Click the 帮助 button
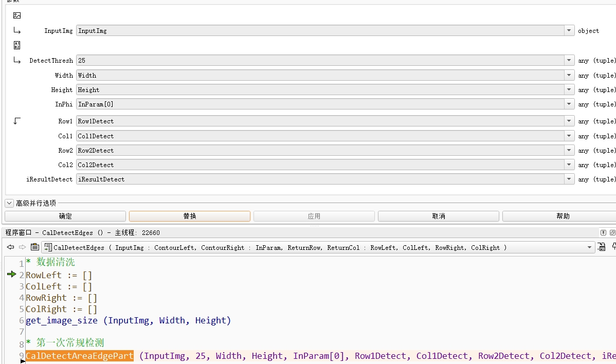 click(x=563, y=216)
